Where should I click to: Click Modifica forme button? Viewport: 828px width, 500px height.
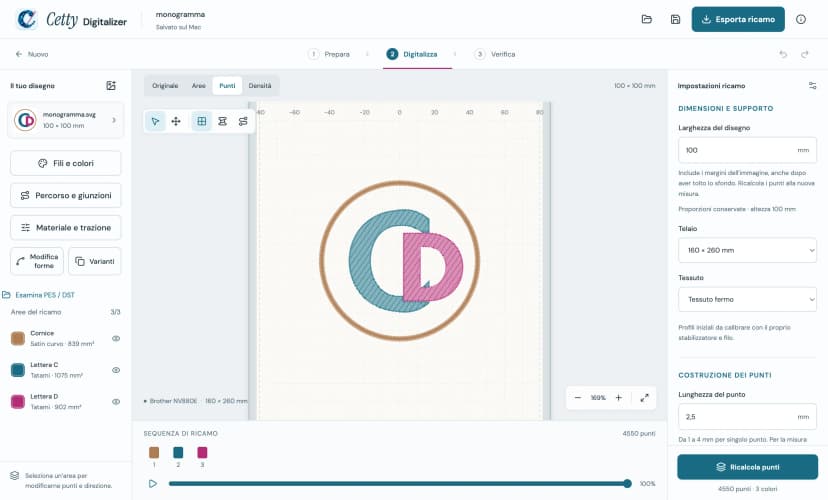(37, 261)
